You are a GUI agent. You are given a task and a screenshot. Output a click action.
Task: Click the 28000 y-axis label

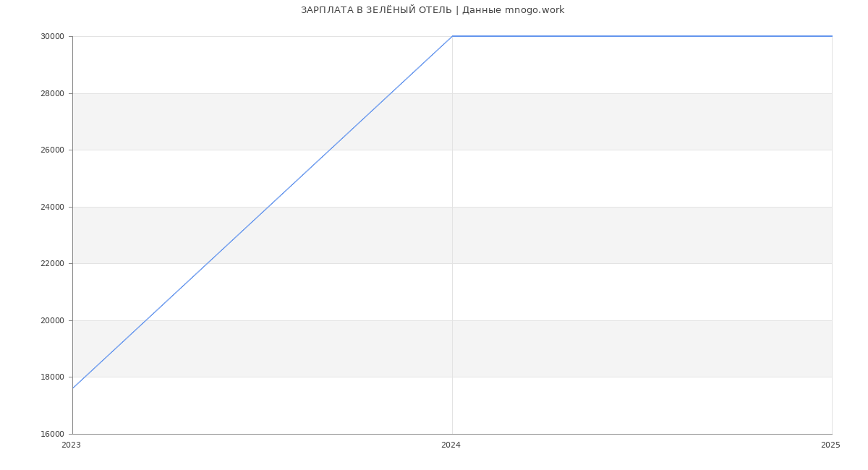52,93
